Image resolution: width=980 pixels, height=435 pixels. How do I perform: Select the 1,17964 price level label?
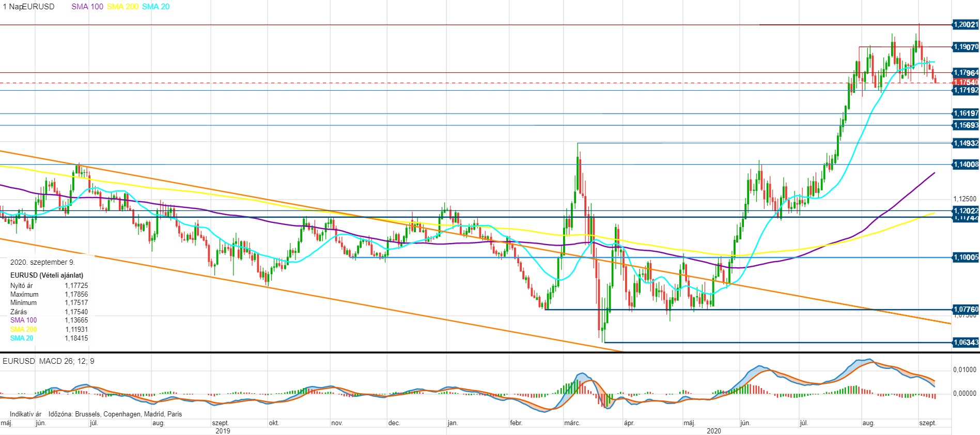click(x=966, y=73)
